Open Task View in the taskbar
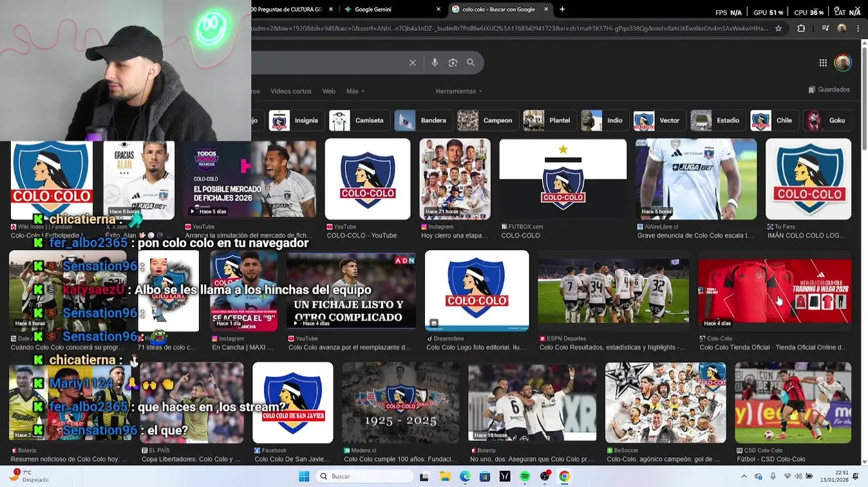868x487 pixels. coord(424,476)
